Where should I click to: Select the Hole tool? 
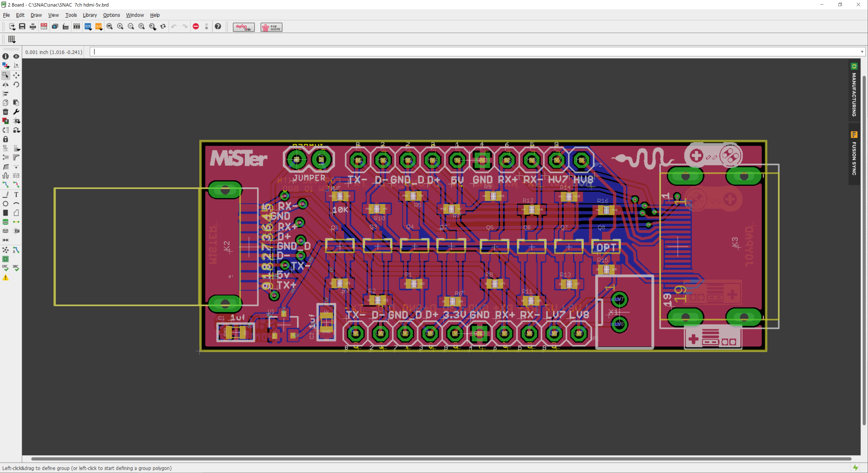(x=6, y=231)
